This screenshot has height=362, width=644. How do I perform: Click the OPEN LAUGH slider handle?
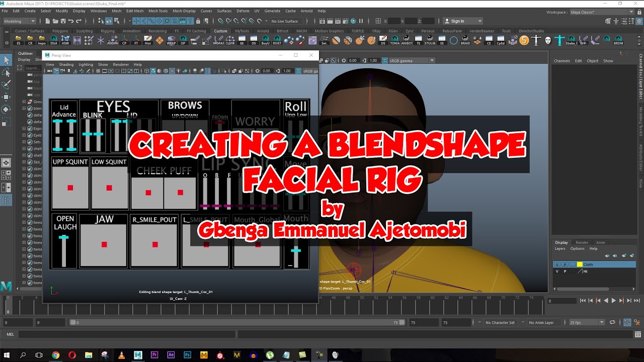63,237
